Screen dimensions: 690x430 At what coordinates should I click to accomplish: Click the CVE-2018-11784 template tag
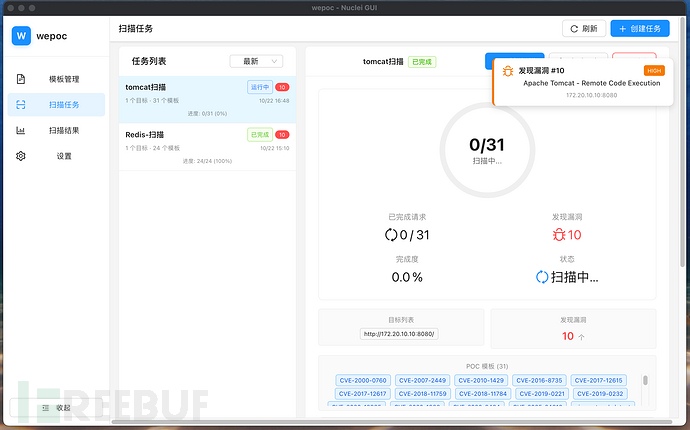point(483,393)
